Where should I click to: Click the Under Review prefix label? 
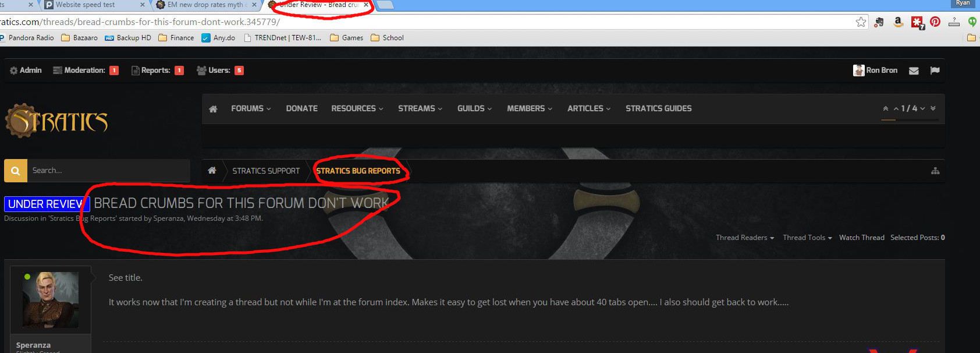(x=46, y=204)
